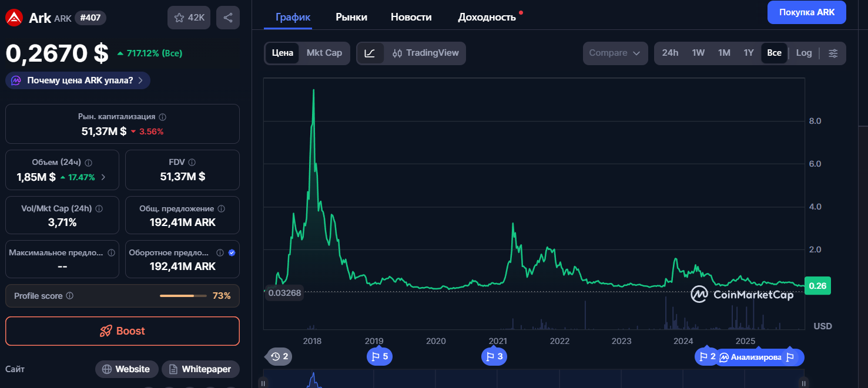
Task: Click the CoinMarketCap watermark logo on the chart
Action: (x=700, y=294)
